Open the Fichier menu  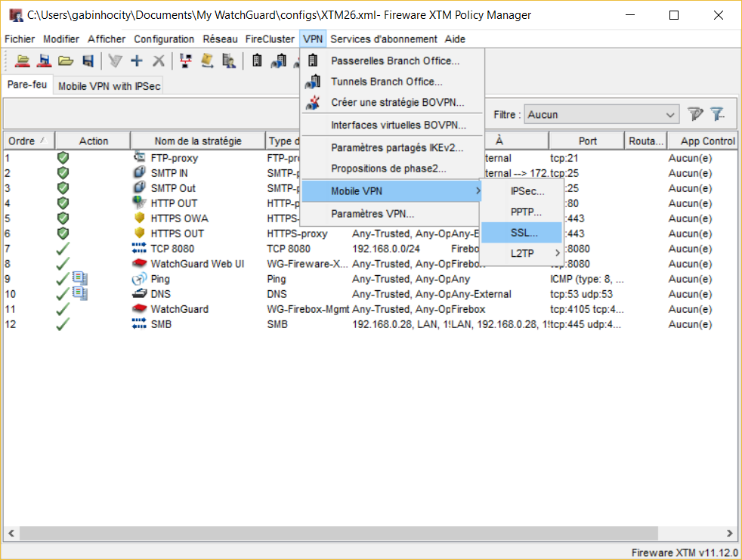pyautogui.click(x=20, y=39)
